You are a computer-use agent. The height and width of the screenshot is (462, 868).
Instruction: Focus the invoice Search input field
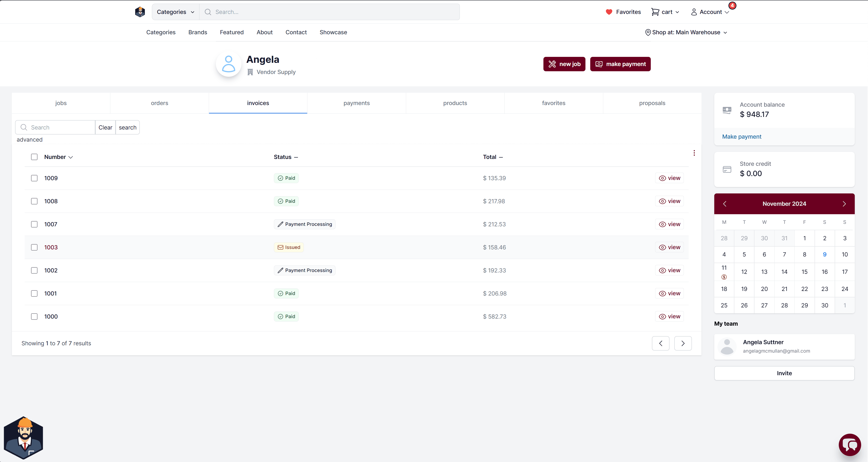55,127
